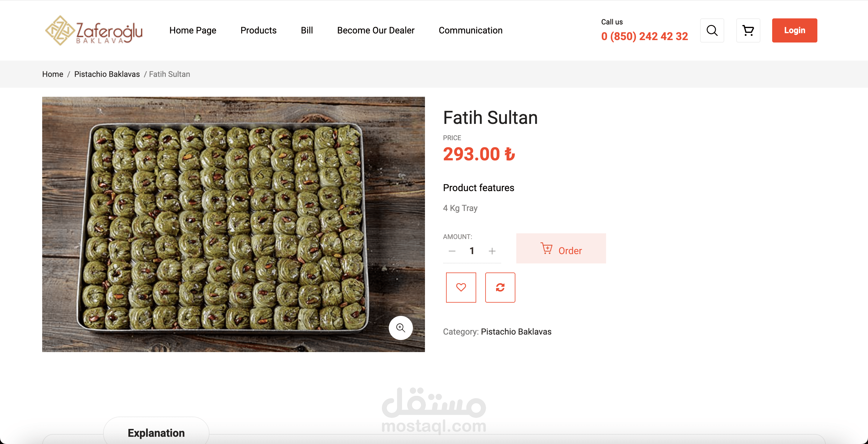Click the compare refresh arrows icon
This screenshot has height=444, width=868.
pyautogui.click(x=500, y=287)
